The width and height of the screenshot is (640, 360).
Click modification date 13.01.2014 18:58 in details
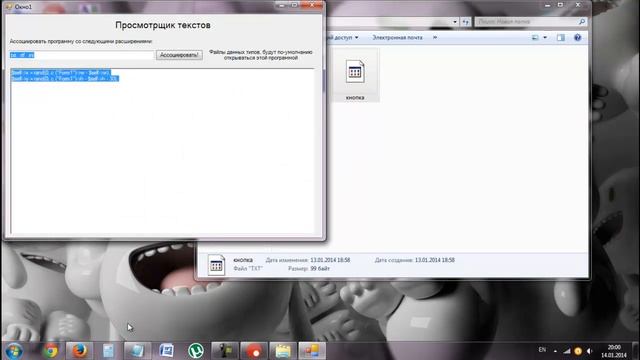click(330, 260)
